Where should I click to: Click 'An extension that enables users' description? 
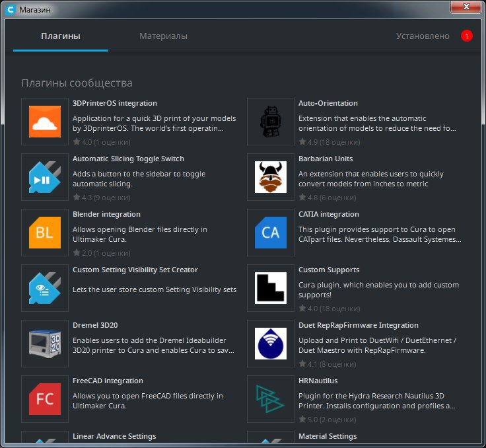(371, 179)
